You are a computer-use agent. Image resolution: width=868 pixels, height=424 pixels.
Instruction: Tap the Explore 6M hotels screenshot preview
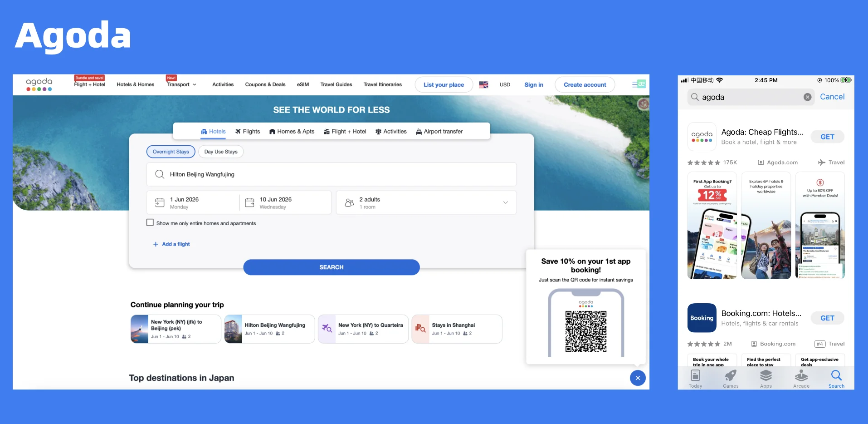766,226
